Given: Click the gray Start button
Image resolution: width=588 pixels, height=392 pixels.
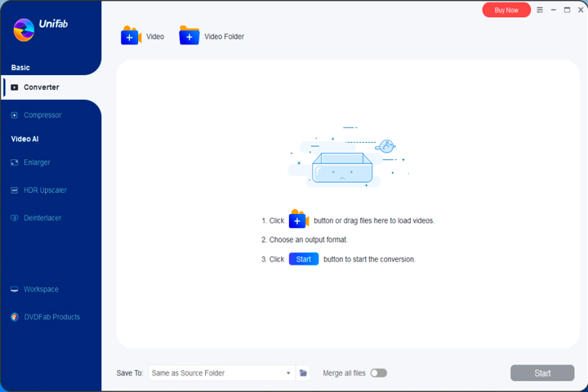Looking at the screenshot, I should pos(542,373).
